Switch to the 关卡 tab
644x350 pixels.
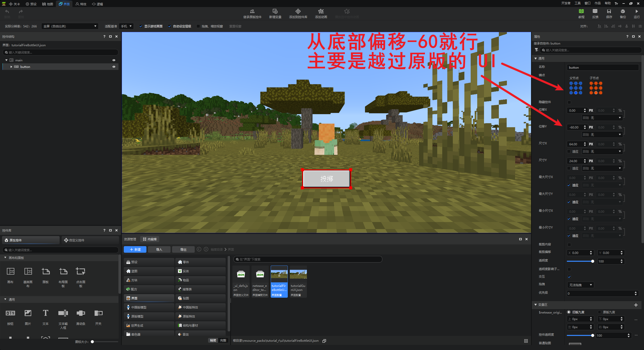point(14,4)
